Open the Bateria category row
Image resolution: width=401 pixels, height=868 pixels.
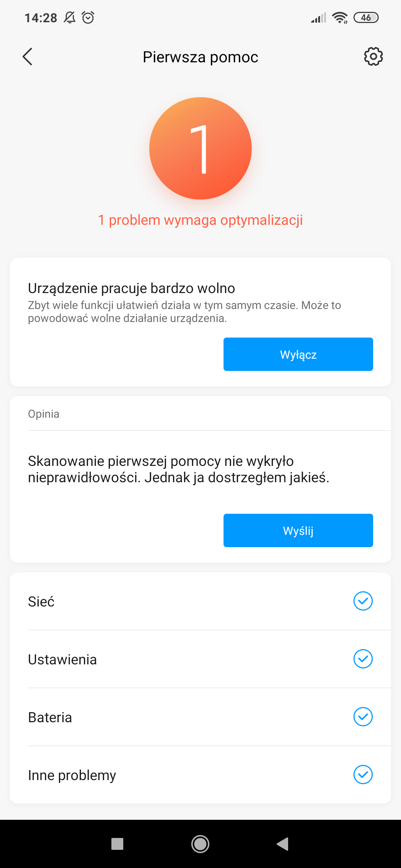(186, 717)
